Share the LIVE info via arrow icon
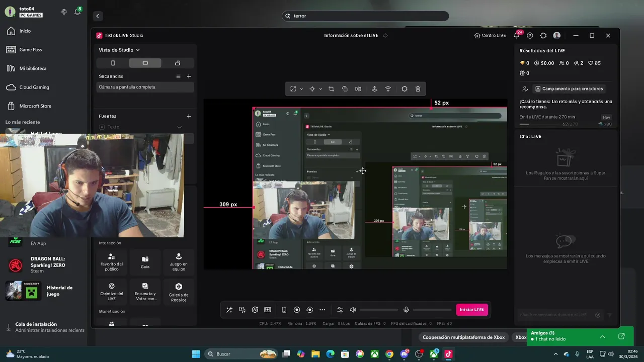This screenshot has width=644, height=362. coord(385,36)
